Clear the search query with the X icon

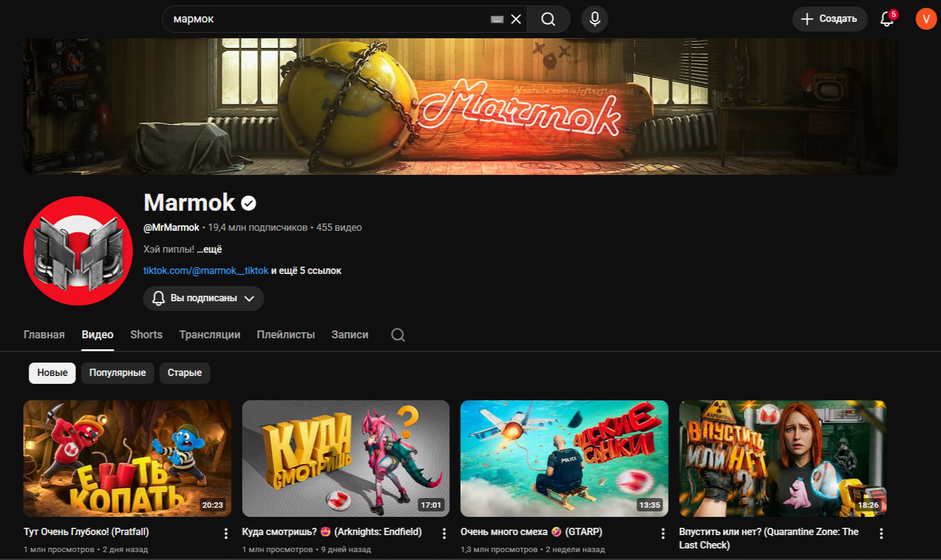(516, 19)
